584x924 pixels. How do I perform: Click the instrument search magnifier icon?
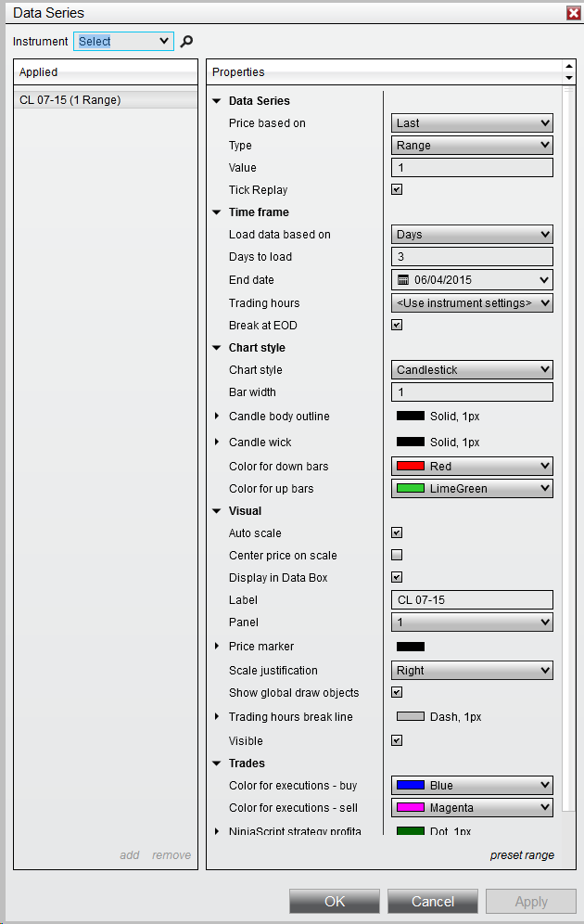(x=186, y=41)
